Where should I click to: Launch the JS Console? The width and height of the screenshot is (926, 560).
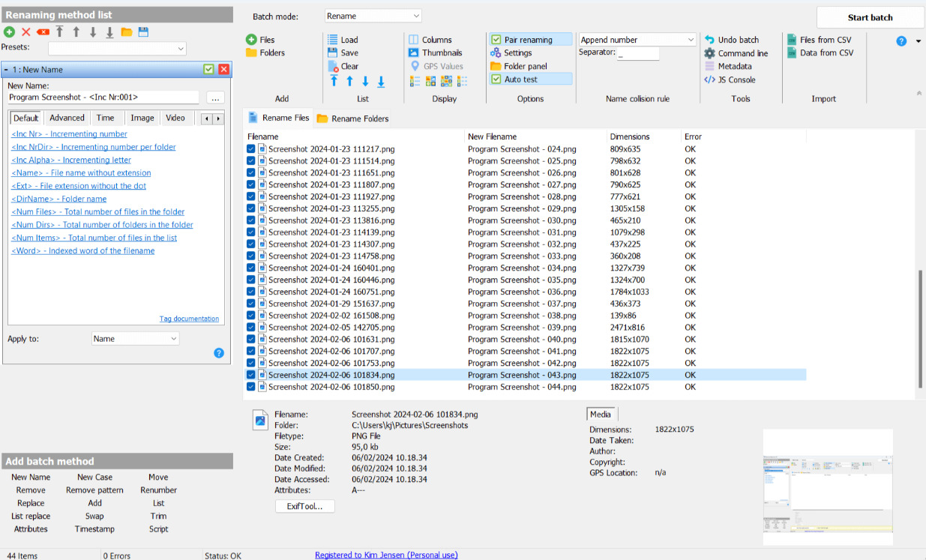point(730,79)
